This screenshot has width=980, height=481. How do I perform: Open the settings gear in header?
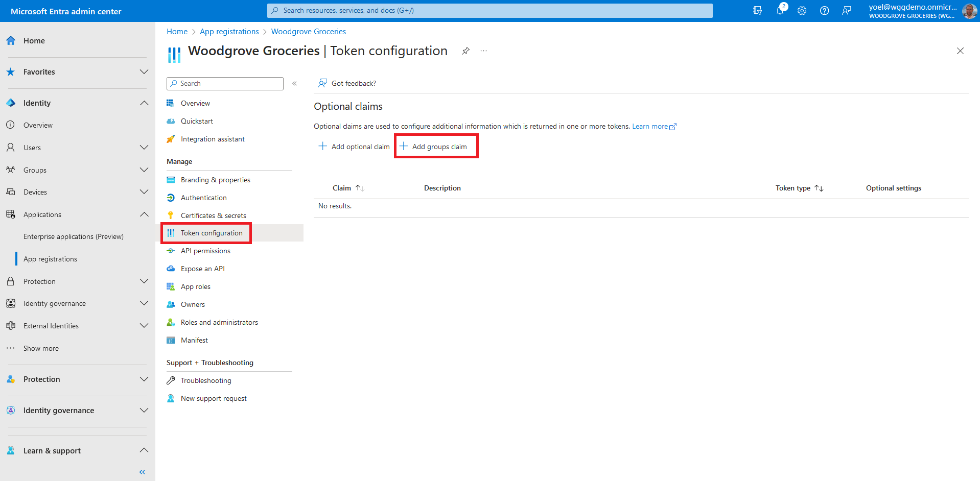click(x=802, y=11)
